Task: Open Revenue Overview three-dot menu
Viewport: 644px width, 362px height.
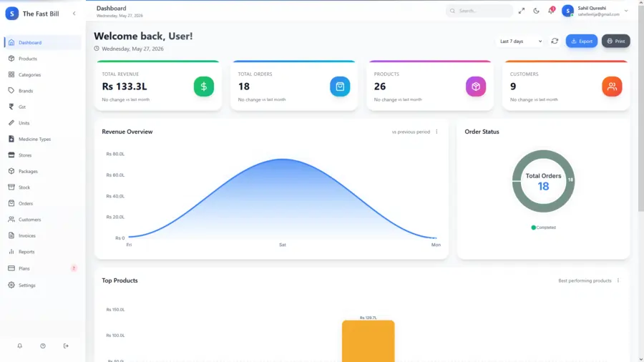Action: click(x=436, y=132)
